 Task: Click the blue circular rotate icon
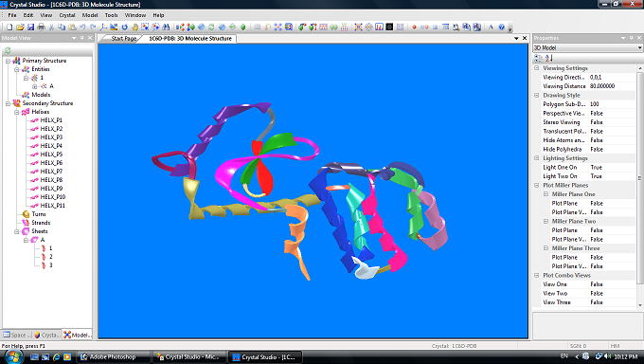(124, 27)
